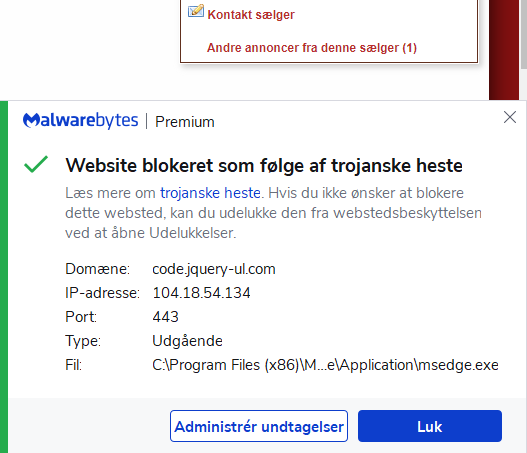
Task: Click the blocked domain code.jquery-ul.com
Action: coord(214,269)
